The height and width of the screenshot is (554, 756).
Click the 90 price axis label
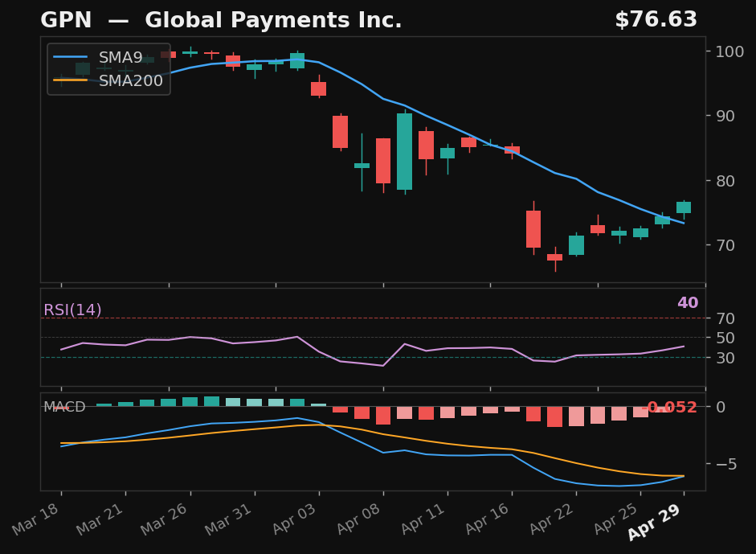[x=725, y=116]
